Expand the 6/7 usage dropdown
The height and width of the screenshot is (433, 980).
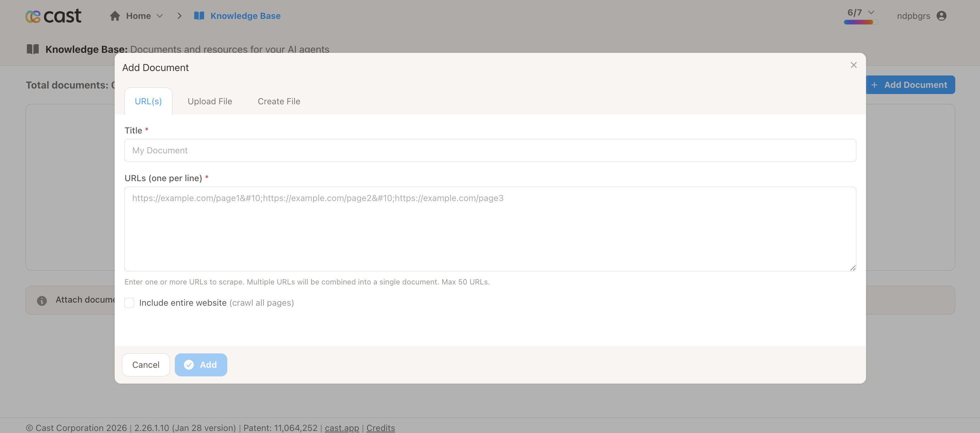point(871,13)
